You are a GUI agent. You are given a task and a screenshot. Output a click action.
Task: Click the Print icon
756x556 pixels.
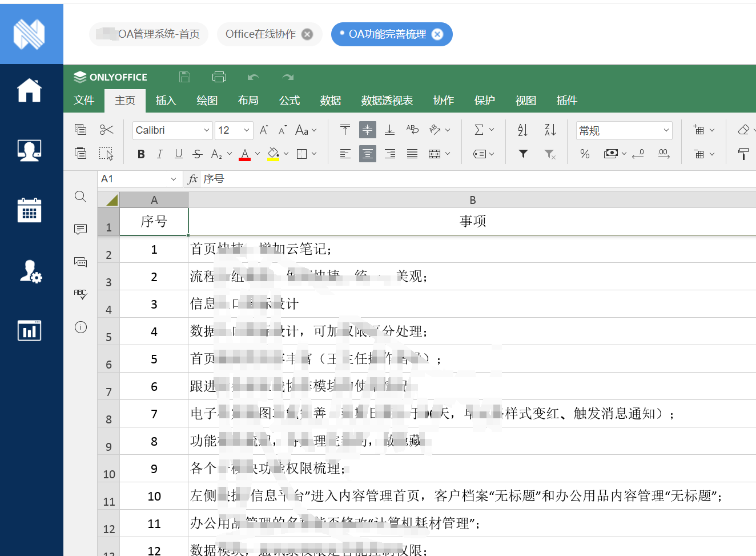[219, 77]
